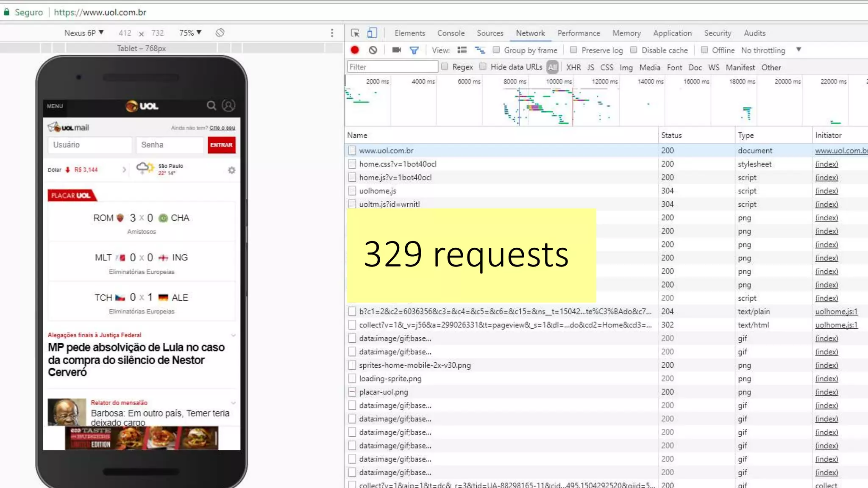Switch to the Console tab
Image resolution: width=868 pixels, height=488 pixels.
pyautogui.click(x=451, y=33)
